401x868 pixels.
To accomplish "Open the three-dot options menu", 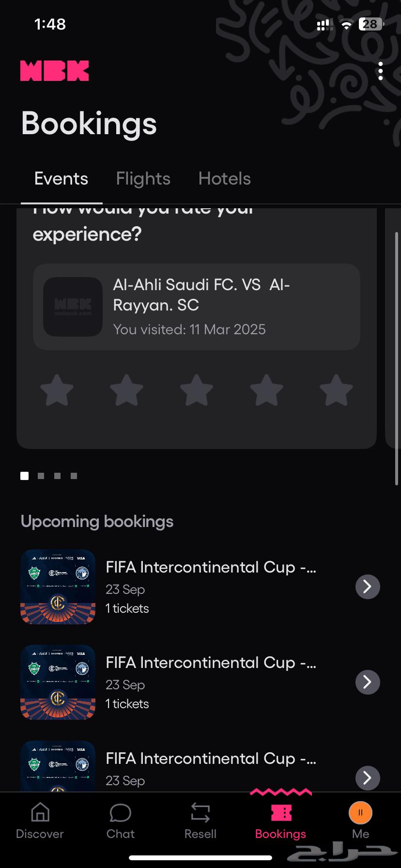I will 381,71.
